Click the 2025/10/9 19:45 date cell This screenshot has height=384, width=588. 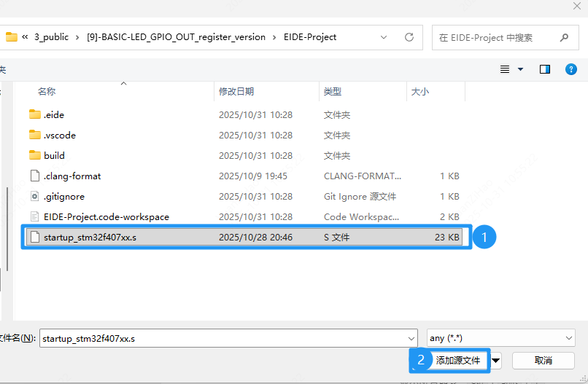pos(253,176)
